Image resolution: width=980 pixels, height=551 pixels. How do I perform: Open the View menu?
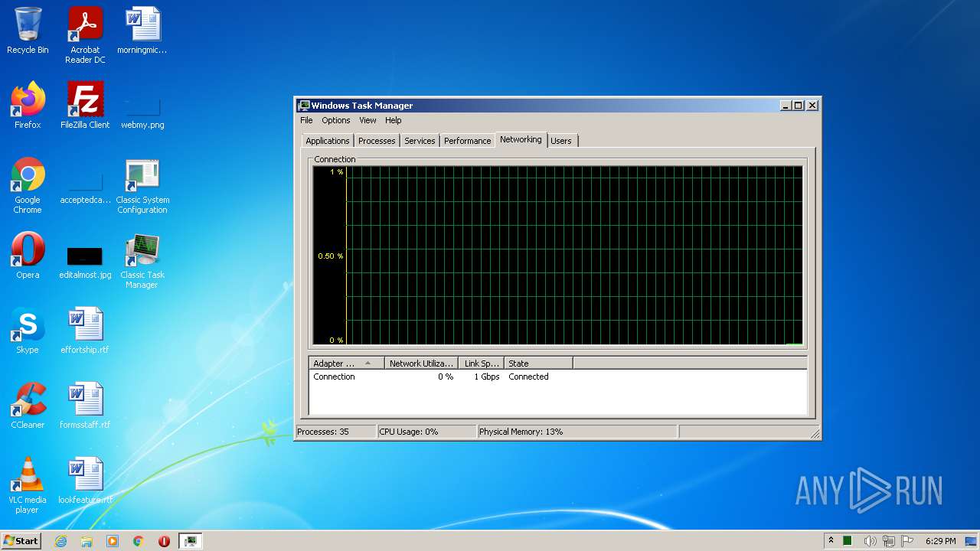point(367,120)
